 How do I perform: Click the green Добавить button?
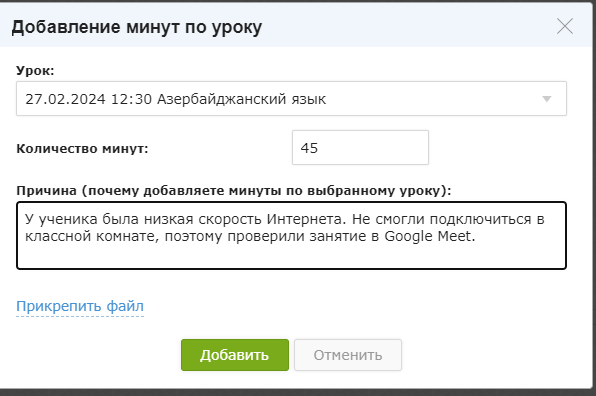[x=235, y=355]
